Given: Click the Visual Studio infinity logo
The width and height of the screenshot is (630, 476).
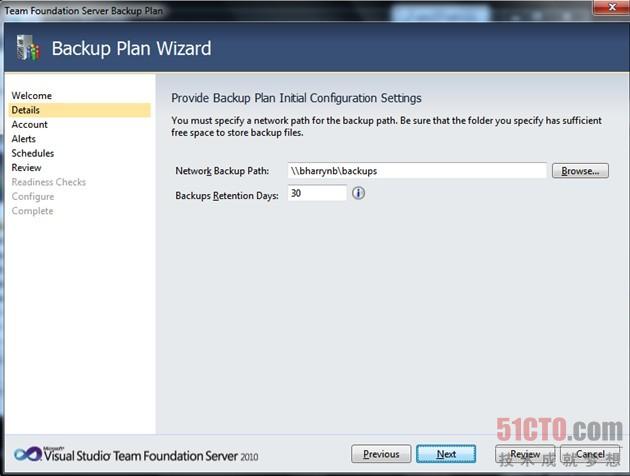Looking at the screenshot, I should [28, 454].
